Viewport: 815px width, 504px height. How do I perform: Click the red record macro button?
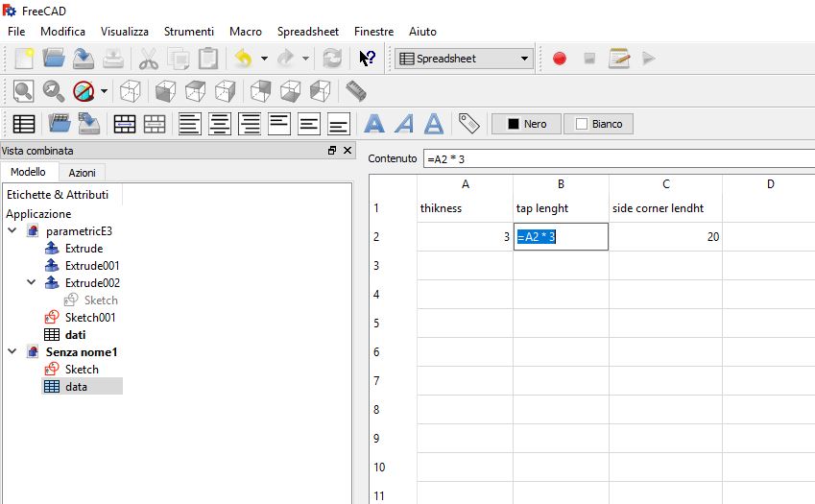560,59
